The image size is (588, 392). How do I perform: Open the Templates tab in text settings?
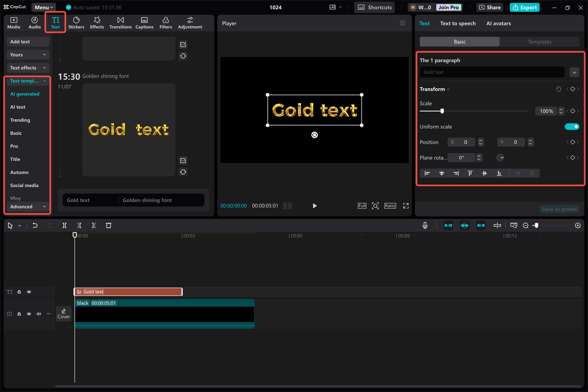tap(540, 41)
